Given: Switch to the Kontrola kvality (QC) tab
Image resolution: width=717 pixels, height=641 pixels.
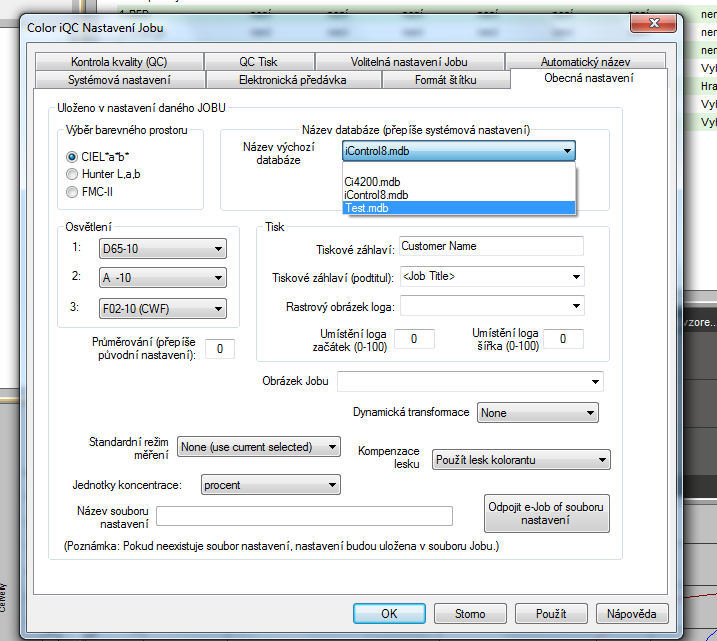Looking at the screenshot, I should tap(119, 62).
